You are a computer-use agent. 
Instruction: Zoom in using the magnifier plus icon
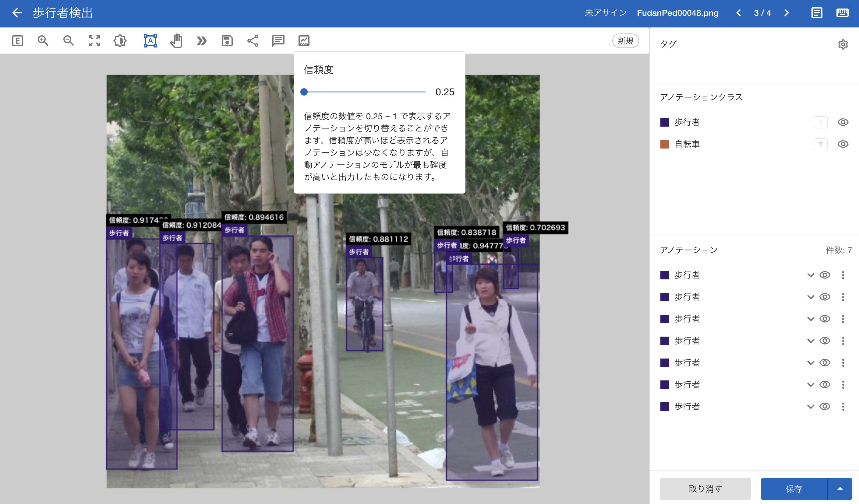point(43,41)
